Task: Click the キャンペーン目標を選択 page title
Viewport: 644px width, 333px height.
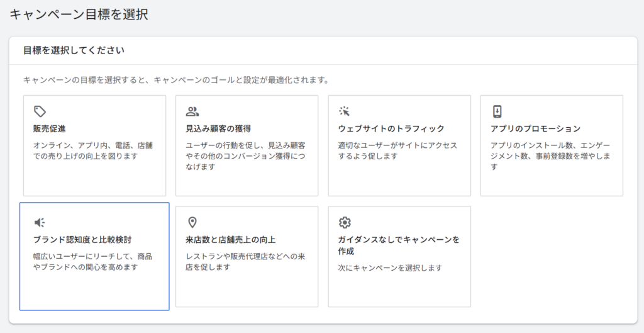Action: 79,14
